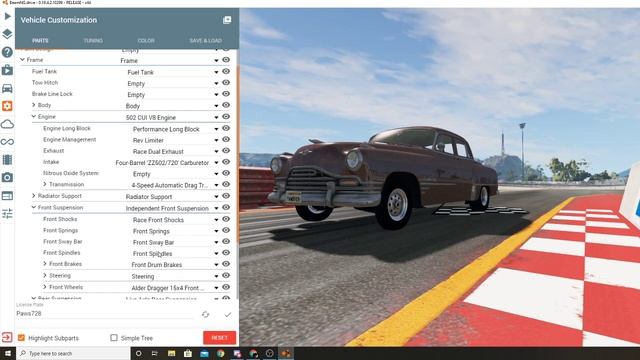Click the 'Brake Line Lock' row label
The image size is (640, 360).
[52, 94]
